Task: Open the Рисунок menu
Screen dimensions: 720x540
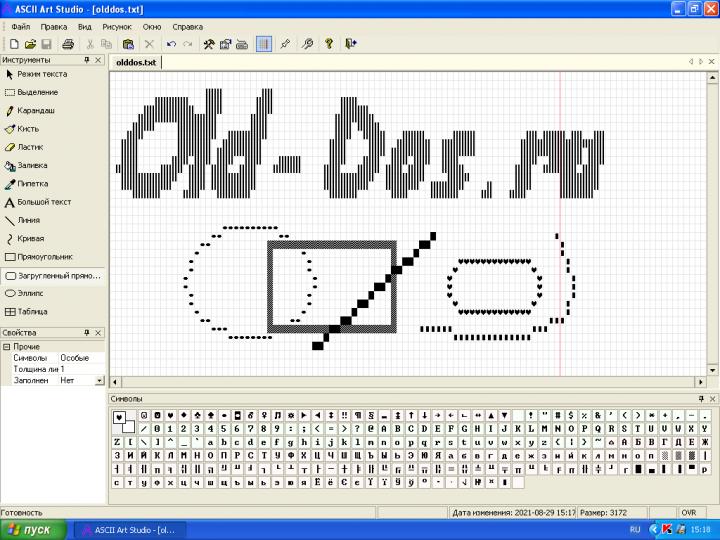Action: (116, 25)
